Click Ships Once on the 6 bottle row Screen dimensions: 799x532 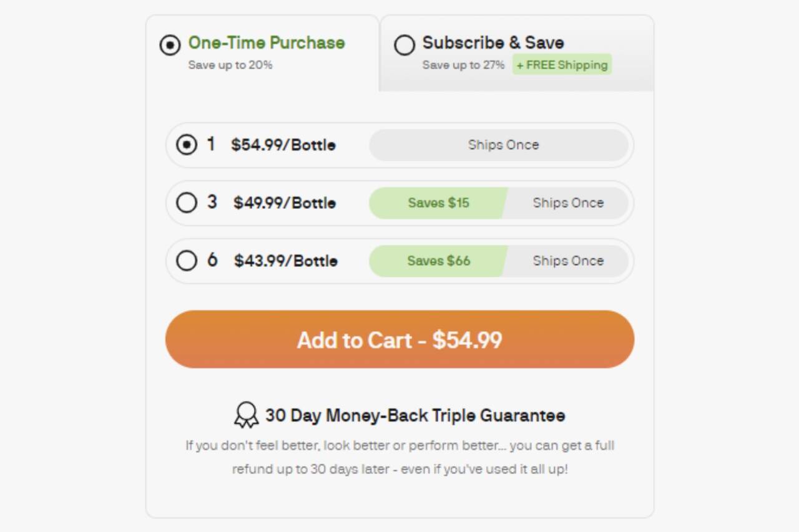click(568, 261)
